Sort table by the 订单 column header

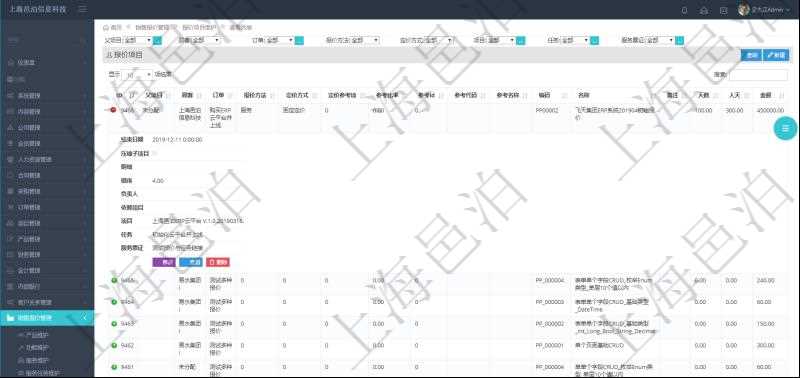pyautogui.click(x=221, y=95)
